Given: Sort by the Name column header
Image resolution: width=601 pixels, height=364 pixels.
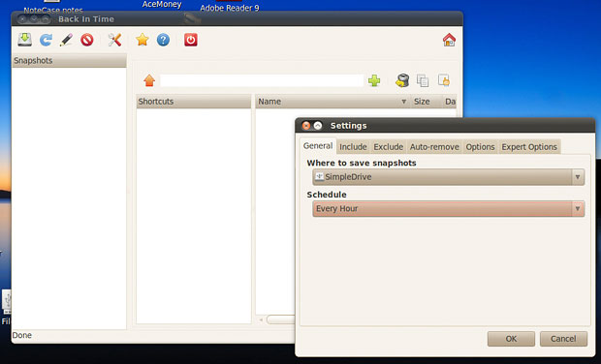Looking at the screenshot, I should 332,102.
